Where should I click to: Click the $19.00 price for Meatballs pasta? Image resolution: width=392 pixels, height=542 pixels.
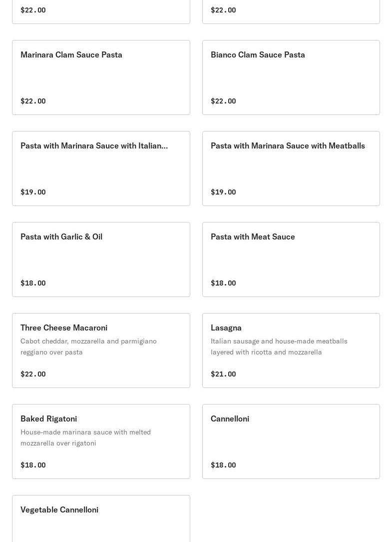pos(223,192)
